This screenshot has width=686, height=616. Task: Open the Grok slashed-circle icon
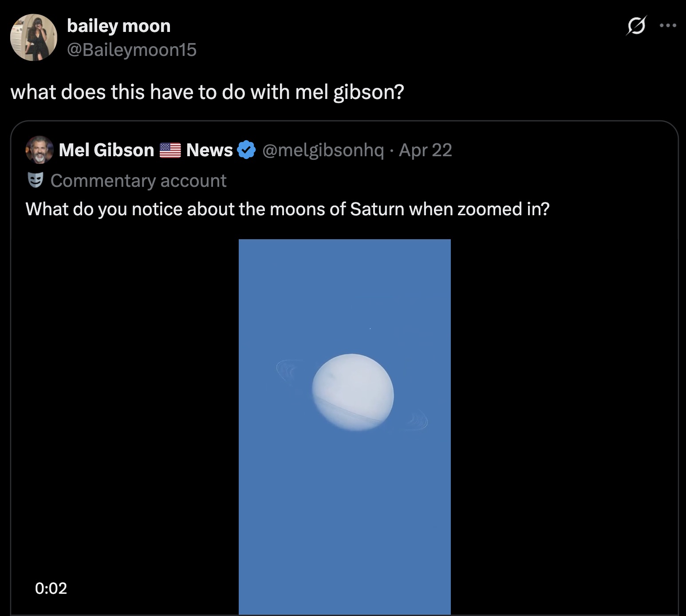pyautogui.click(x=636, y=26)
